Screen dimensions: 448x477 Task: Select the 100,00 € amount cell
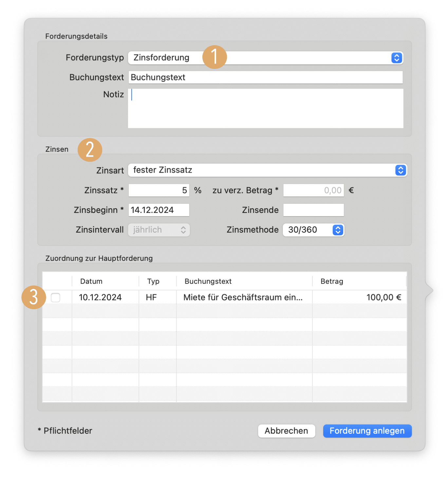pyautogui.click(x=360, y=297)
